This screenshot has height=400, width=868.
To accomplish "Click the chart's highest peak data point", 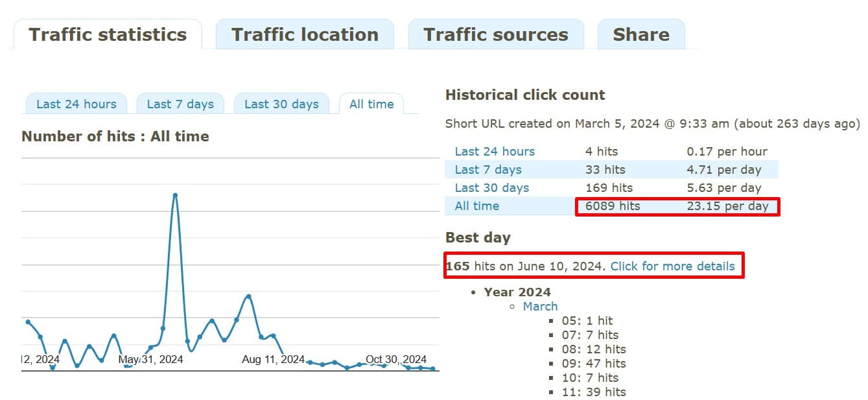I will click(175, 194).
